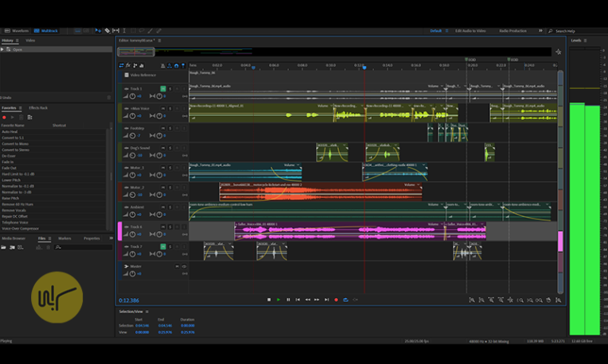Viewport: 608px width, 364px height.
Task: Click the Track 1 volume knob
Action: (x=133, y=96)
